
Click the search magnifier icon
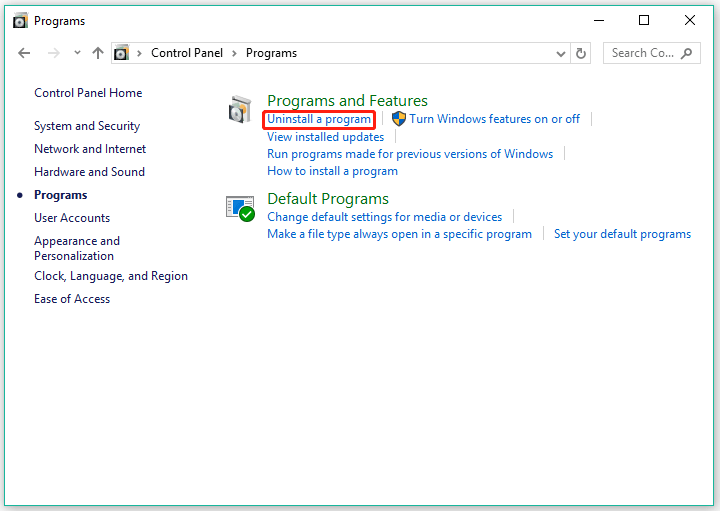686,53
